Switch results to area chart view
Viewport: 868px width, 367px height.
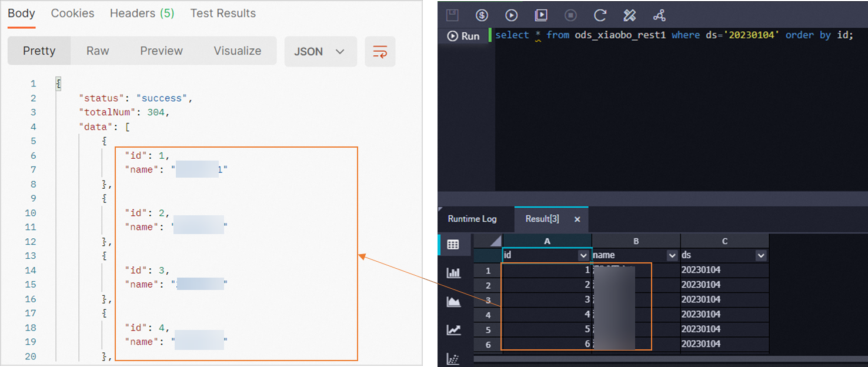click(453, 302)
